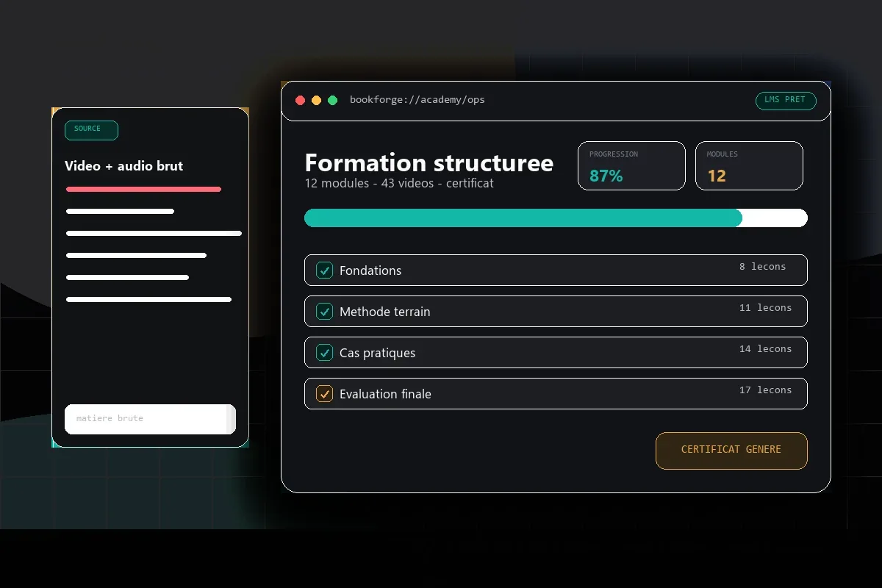Toggle the Methode terrain checkbox

point(325,312)
